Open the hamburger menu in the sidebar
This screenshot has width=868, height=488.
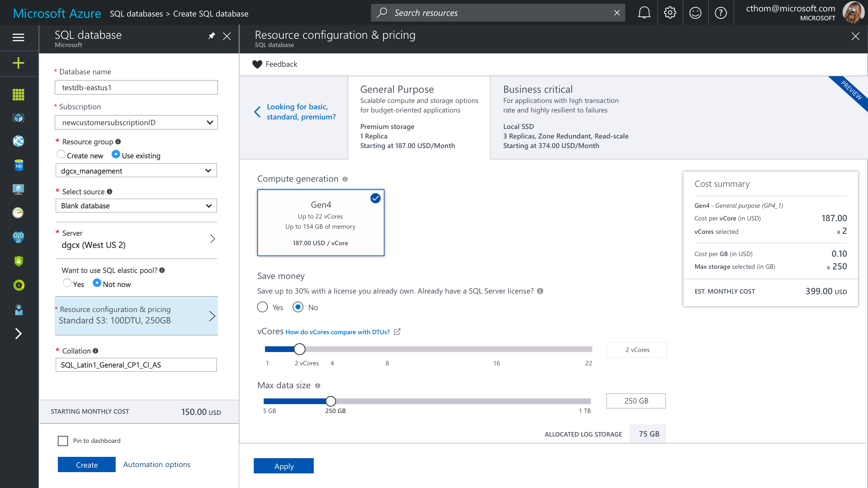tap(18, 37)
